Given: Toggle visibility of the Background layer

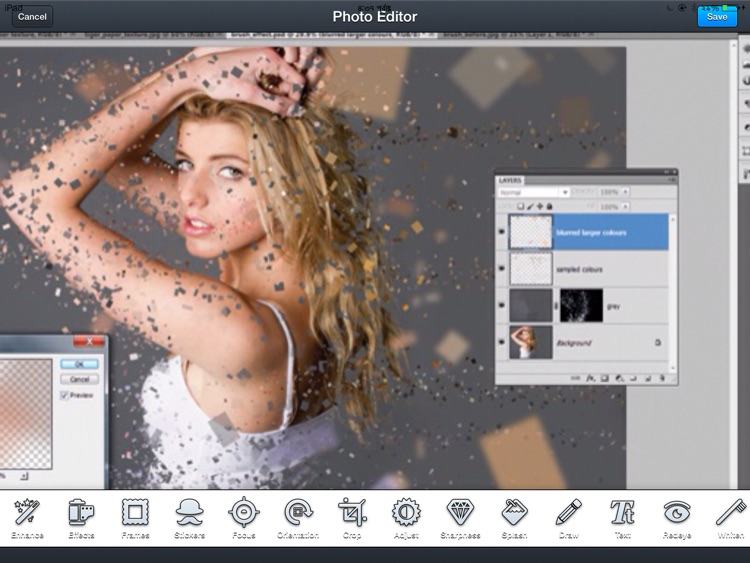Looking at the screenshot, I should 501,342.
